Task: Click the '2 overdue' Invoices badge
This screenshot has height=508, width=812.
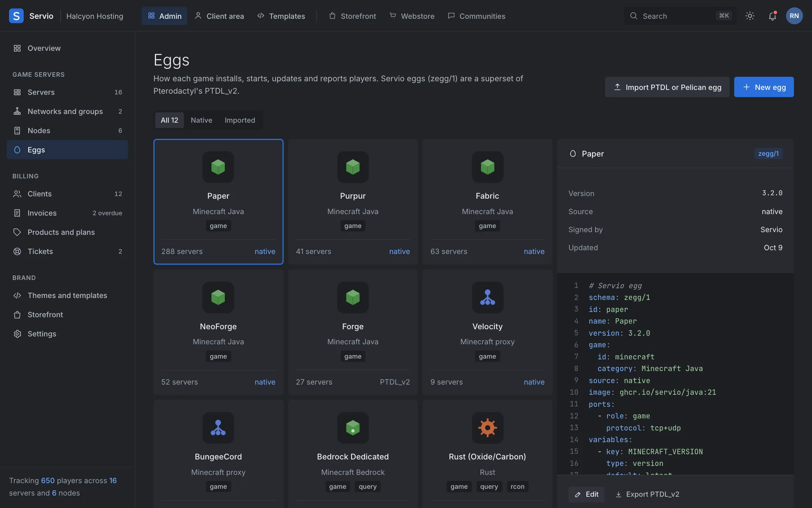Action: click(108, 213)
